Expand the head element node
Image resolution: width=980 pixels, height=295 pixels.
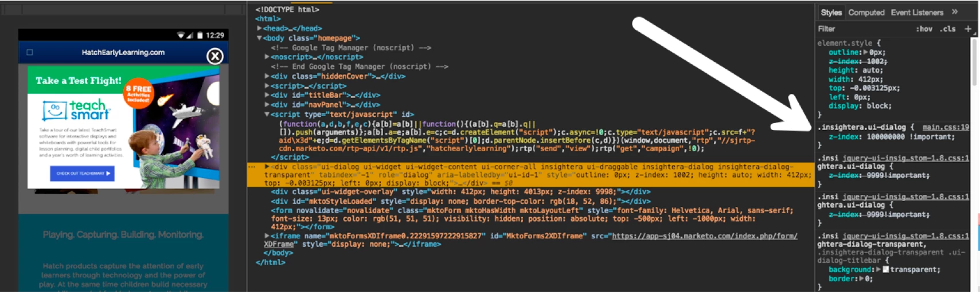[x=259, y=28]
